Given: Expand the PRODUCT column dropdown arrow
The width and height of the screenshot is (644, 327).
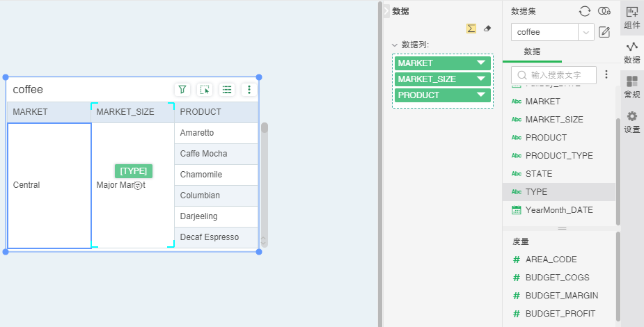Looking at the screenshot, I should pos(480,95).
